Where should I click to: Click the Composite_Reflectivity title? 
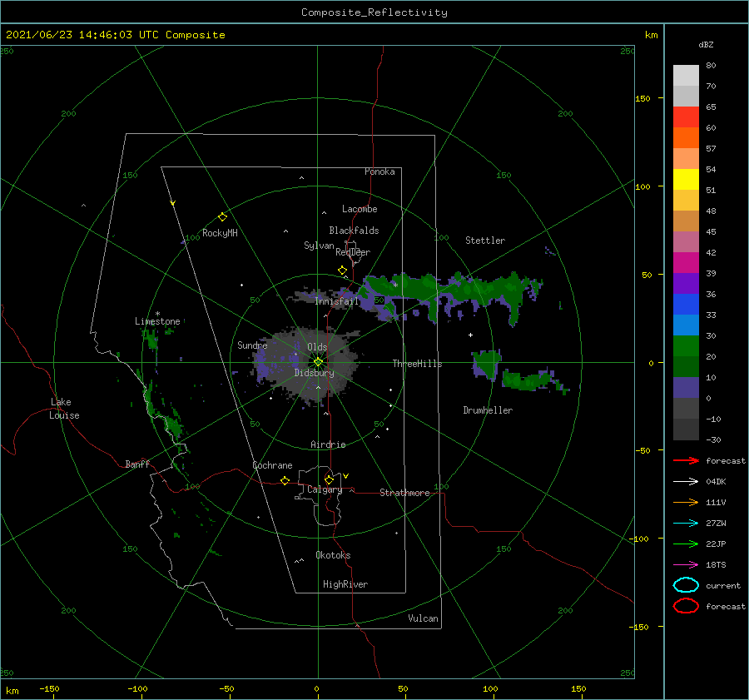coord(374,12)
